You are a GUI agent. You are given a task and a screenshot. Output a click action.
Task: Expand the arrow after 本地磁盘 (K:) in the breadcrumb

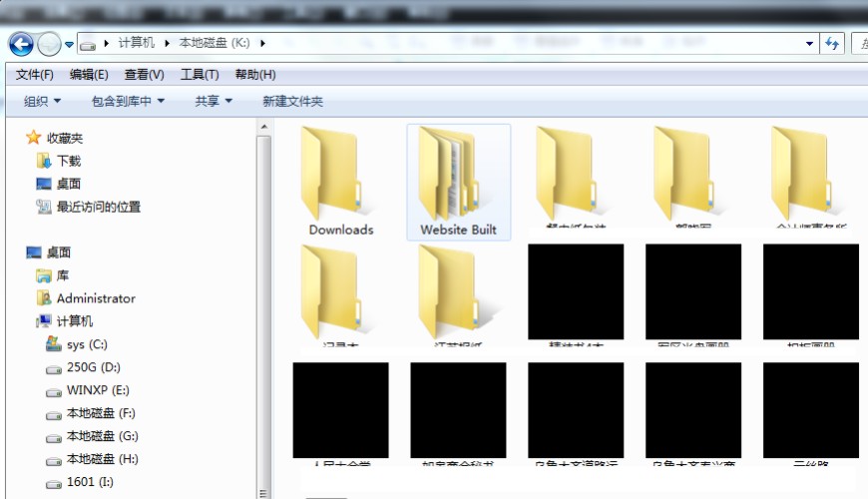click(262, 43)
